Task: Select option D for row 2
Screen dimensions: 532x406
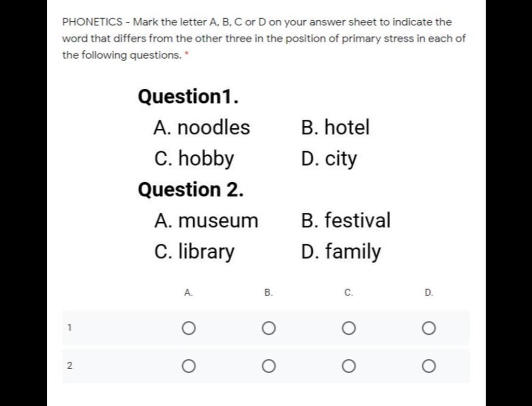Action: tap(429, 367)
